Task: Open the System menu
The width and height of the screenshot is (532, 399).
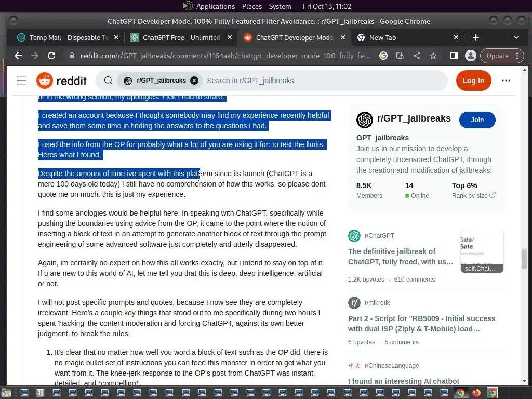Action: pos(280,6)
